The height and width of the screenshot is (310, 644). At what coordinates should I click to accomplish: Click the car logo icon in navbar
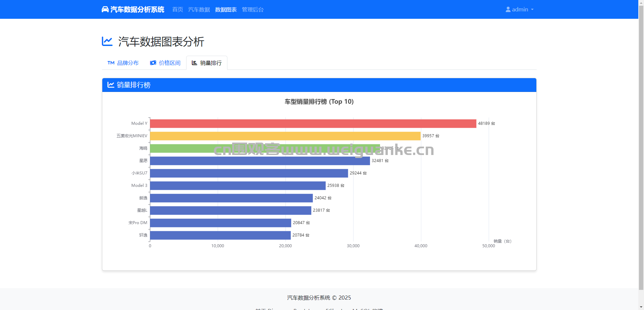tap(105, 9)
